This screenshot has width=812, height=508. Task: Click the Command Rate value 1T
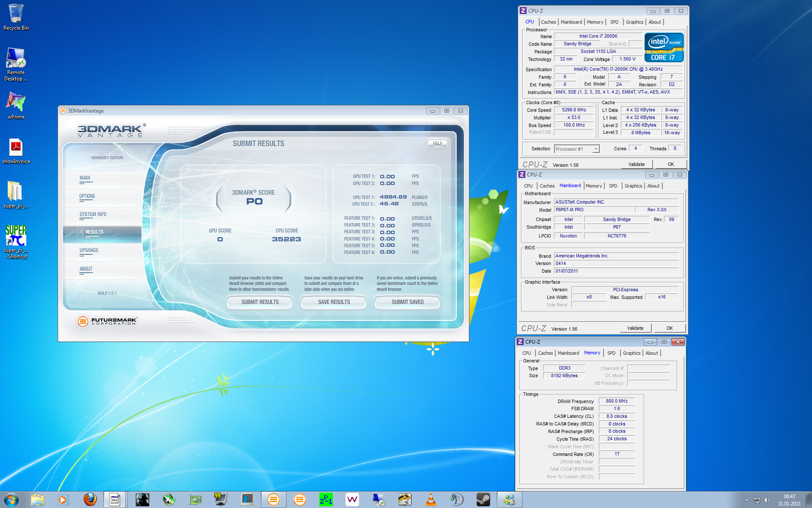tap(617, 454)
